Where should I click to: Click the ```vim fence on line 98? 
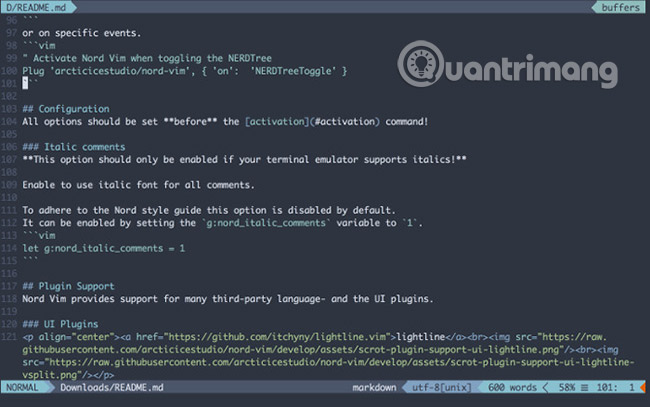tap(39, 46)
